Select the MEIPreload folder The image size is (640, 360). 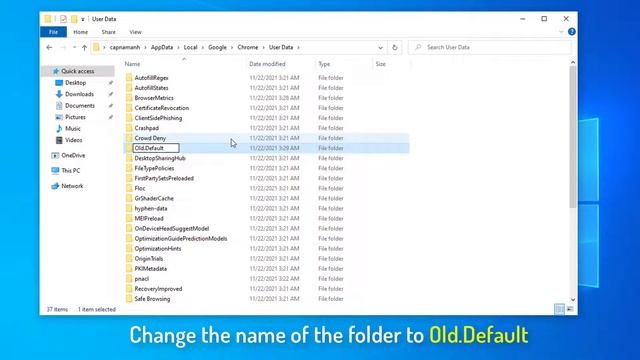coord(149,218)
